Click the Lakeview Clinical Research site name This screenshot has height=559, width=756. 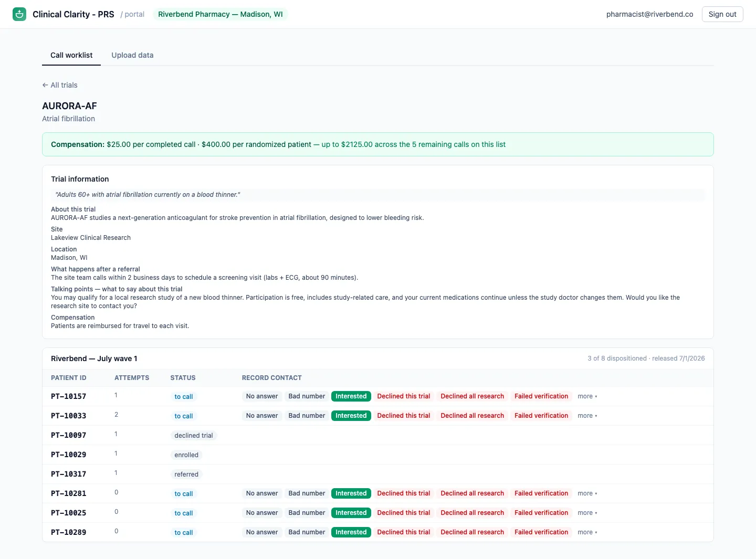[91, 238]
